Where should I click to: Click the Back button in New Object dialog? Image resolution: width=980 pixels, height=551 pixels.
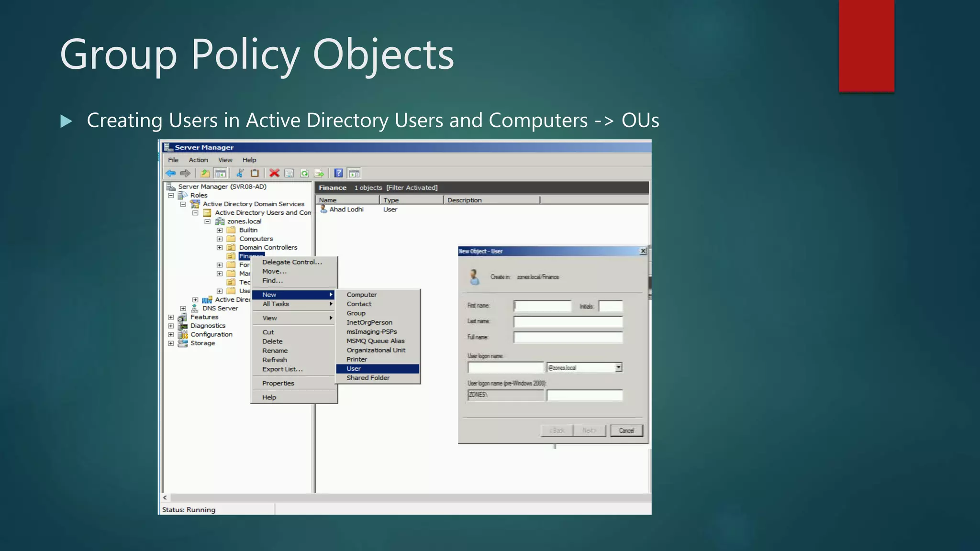pos(557,430)
